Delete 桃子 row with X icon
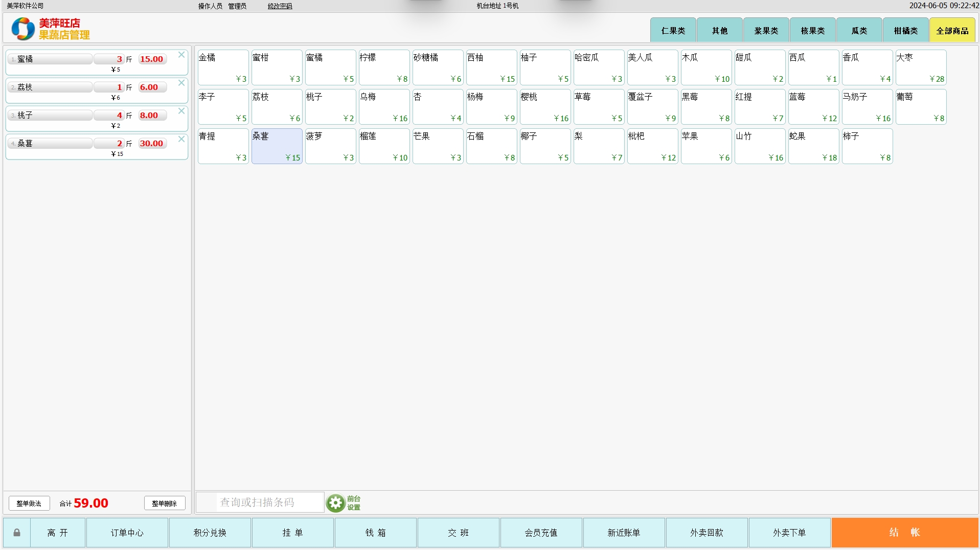 coord(181,111)
